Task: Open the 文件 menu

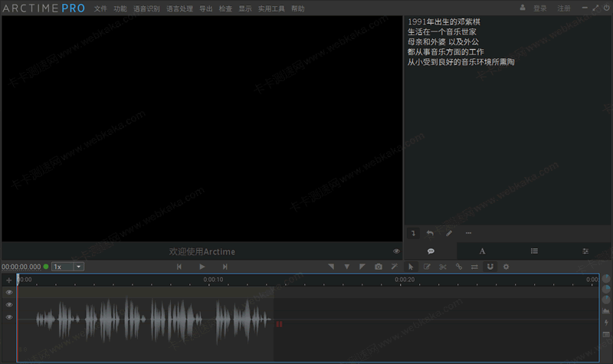Action: tap(100, 8)
